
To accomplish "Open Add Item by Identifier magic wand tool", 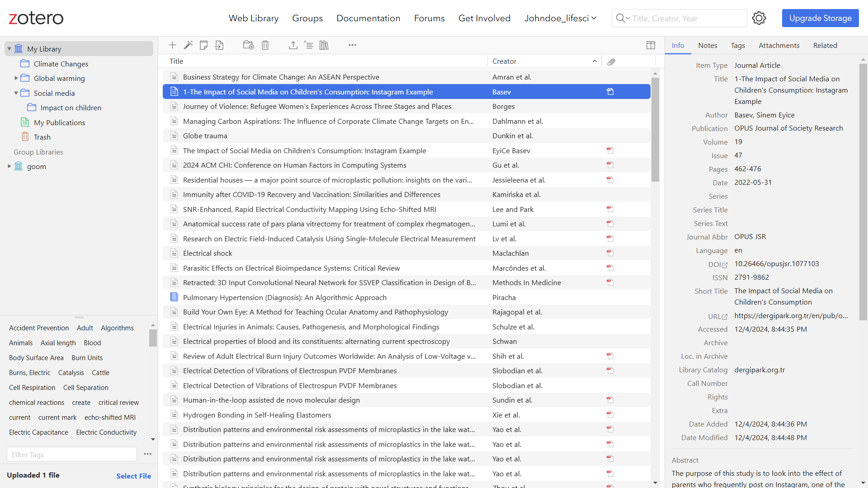I will pyautogui.click(x=189, y=45).
